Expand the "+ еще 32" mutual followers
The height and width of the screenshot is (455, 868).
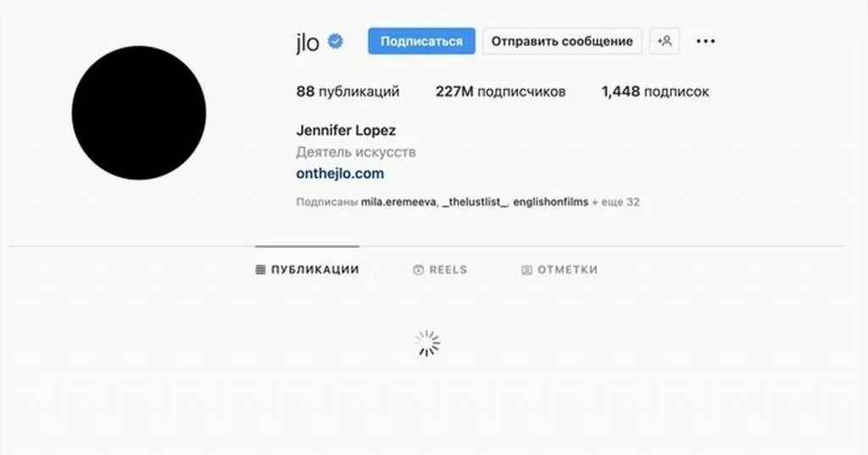tap(615, 202)
